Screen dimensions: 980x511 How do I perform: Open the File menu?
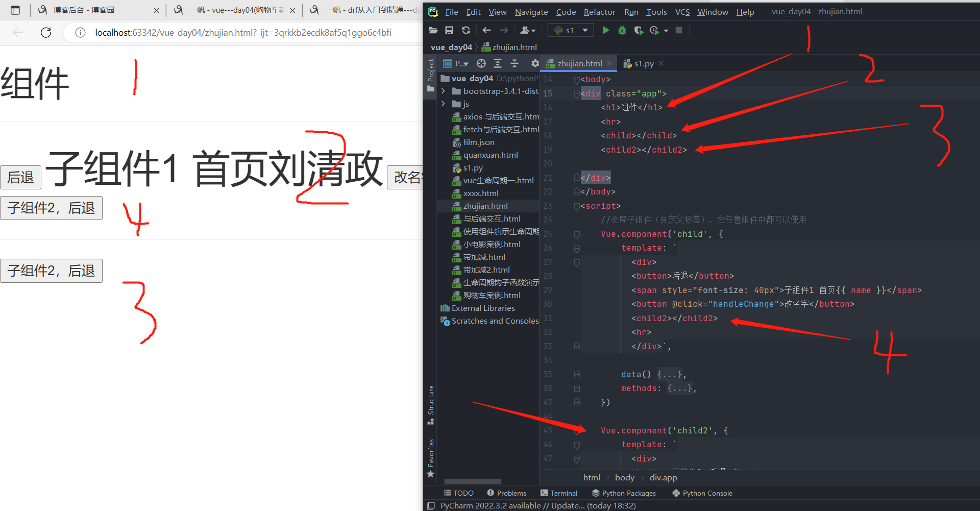click(452, 12)
